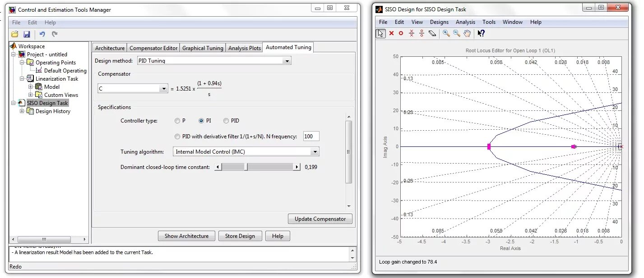Screen dimensions: 644x278
Task: Click the Help button below tuning panel
Action: click(278, 236)
